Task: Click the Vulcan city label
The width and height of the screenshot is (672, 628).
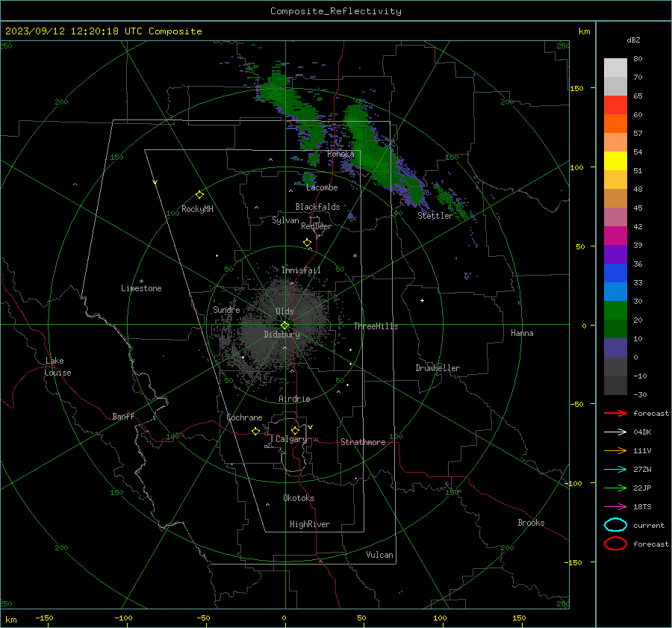Action: pyautogui.click(x=379, y=555)
